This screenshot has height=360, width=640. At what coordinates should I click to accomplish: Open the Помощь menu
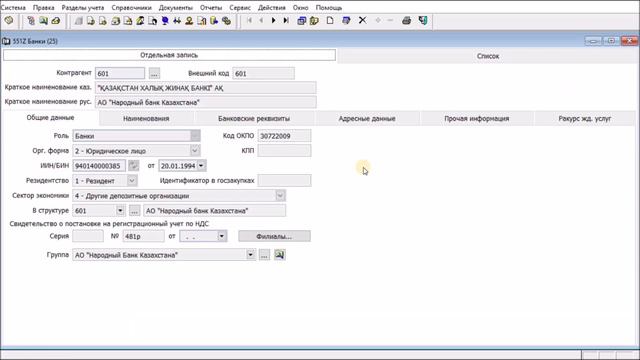coord(329,8)
